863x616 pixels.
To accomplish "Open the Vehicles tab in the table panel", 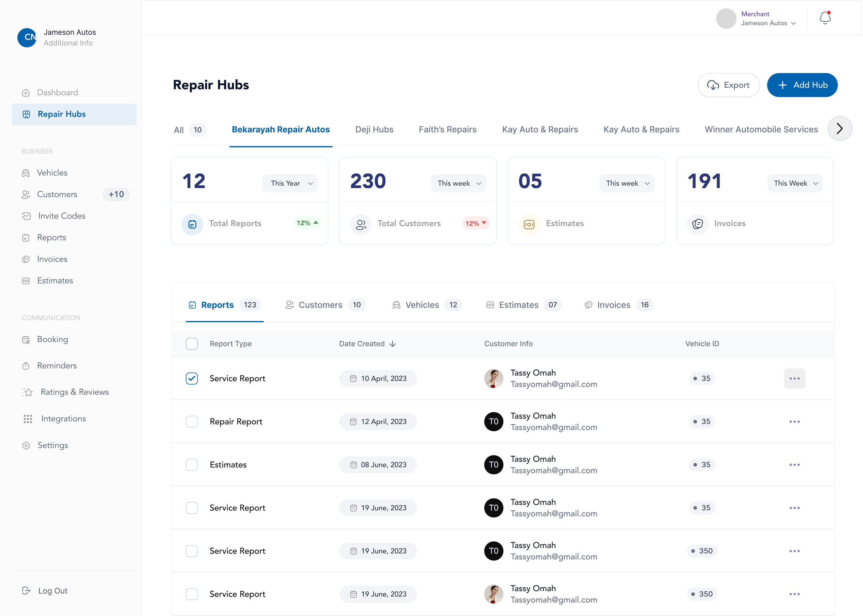I will (427, 305).
